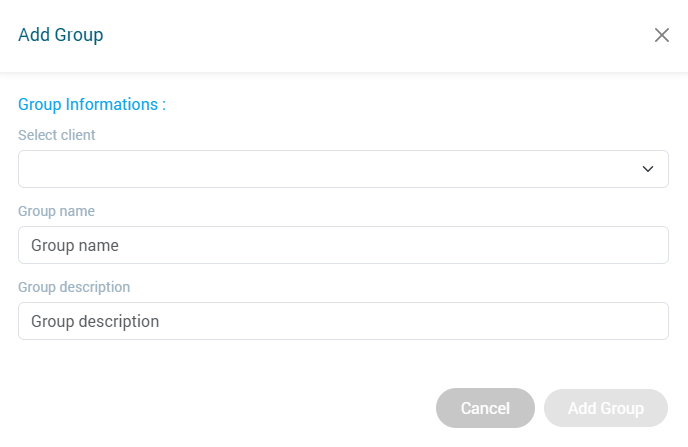This screenshot has height=447, width=688.
Task: Click the Group name field label
Action: 57,211
